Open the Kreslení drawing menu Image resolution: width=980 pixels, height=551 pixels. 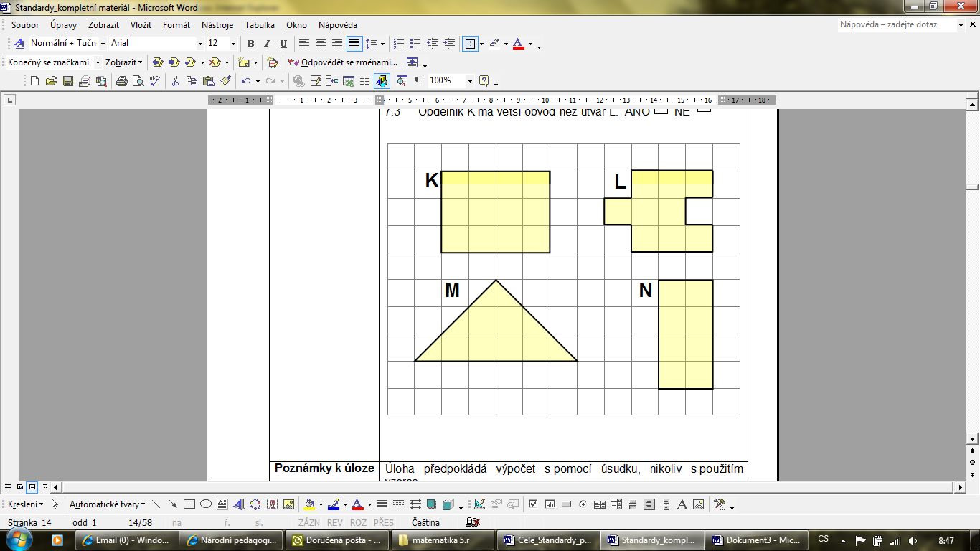[x=25, y=504]
